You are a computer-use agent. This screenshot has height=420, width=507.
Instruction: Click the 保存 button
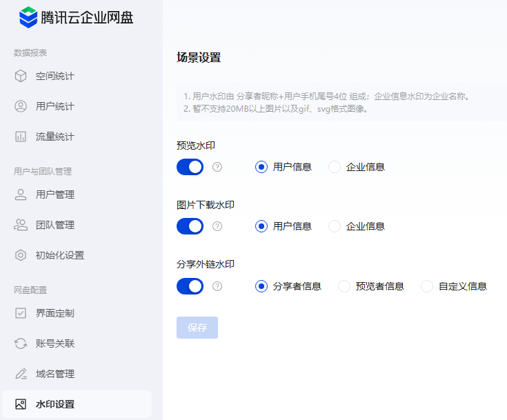click(197, 328)
